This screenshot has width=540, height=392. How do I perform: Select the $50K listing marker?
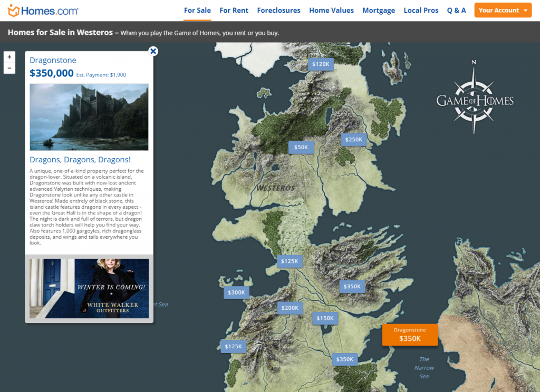(301, 148)
